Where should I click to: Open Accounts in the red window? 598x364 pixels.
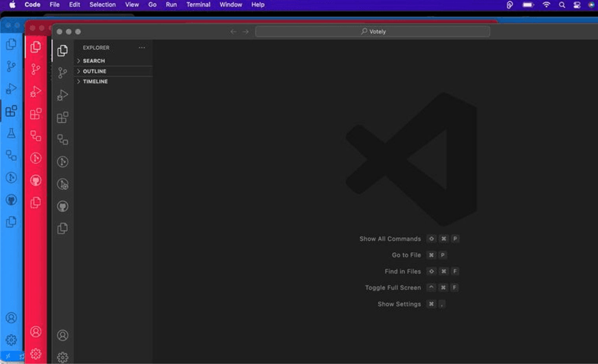(x=36, y=332)
